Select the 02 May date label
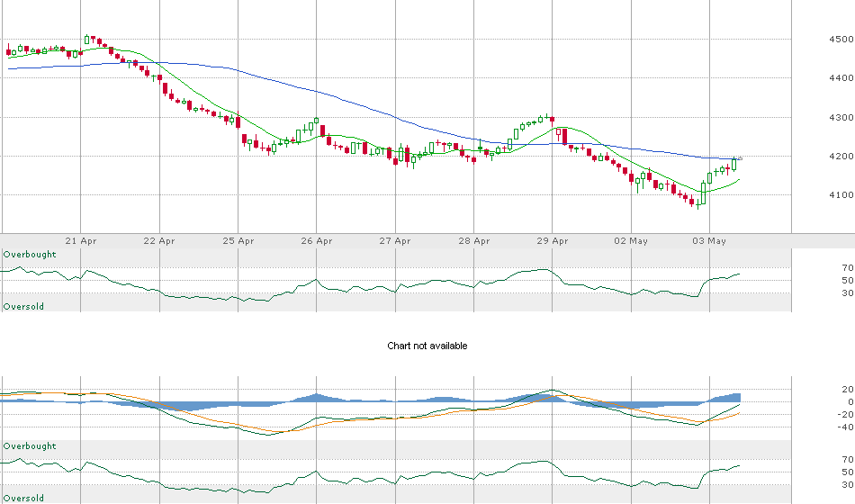Viewport: 855px width, 504px height. point(631,240)
